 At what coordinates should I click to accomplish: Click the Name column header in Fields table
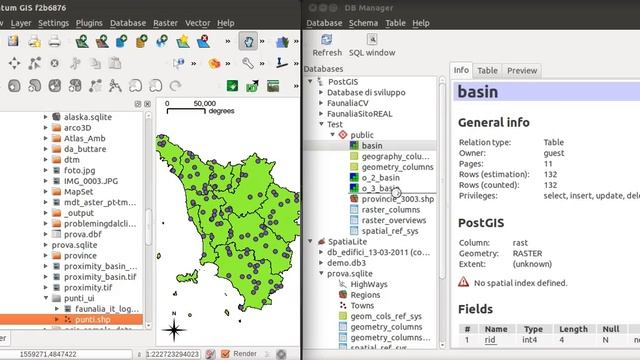(496, 329)
